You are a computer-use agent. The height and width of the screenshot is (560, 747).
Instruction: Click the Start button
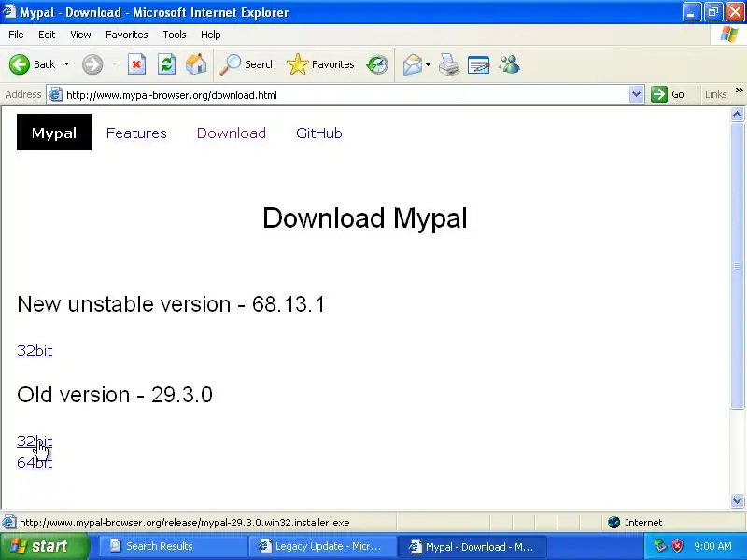(x=45, y=546)
